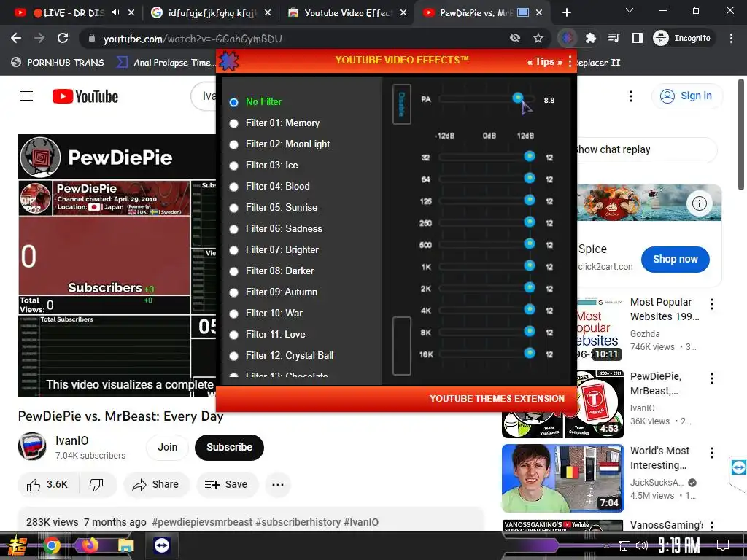Open the Incognito profile button
747x560 pixels.
click(x=683, y=38)
